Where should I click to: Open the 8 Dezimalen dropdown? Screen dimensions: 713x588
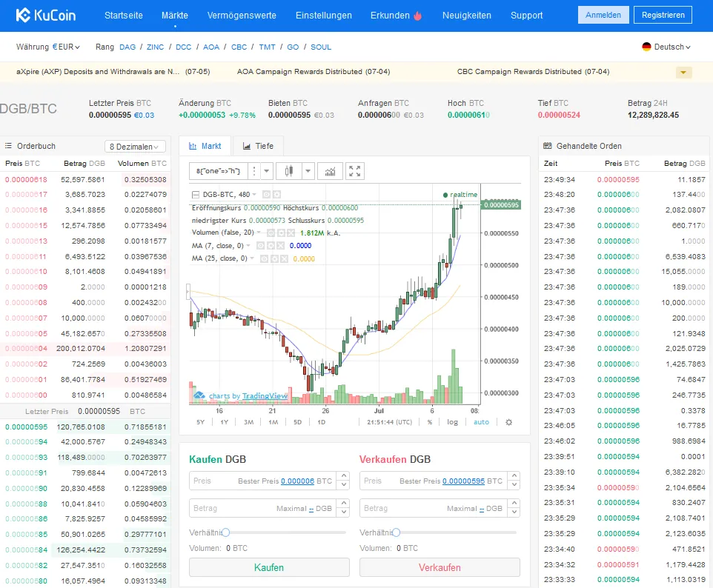(x=135, y=147)
